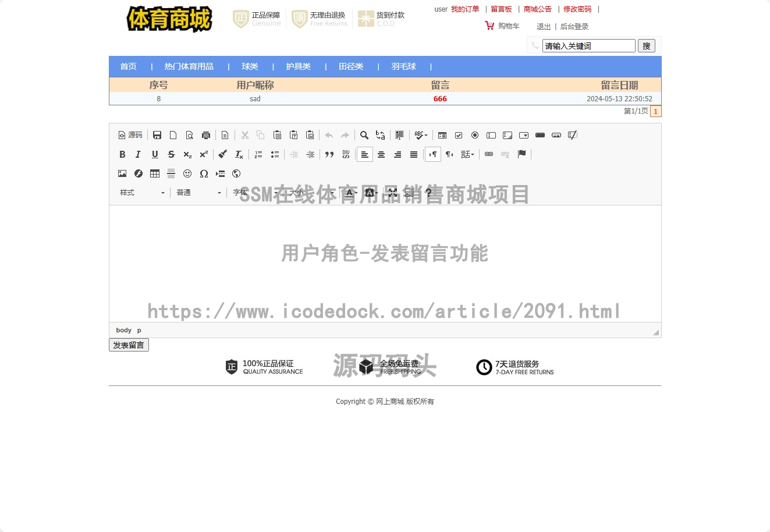Open the 田径类 navigation tab

click(x=352, y=66)
